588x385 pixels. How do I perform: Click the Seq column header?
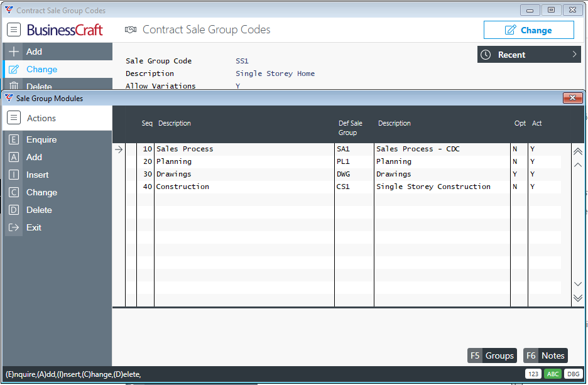click(147, 123)
